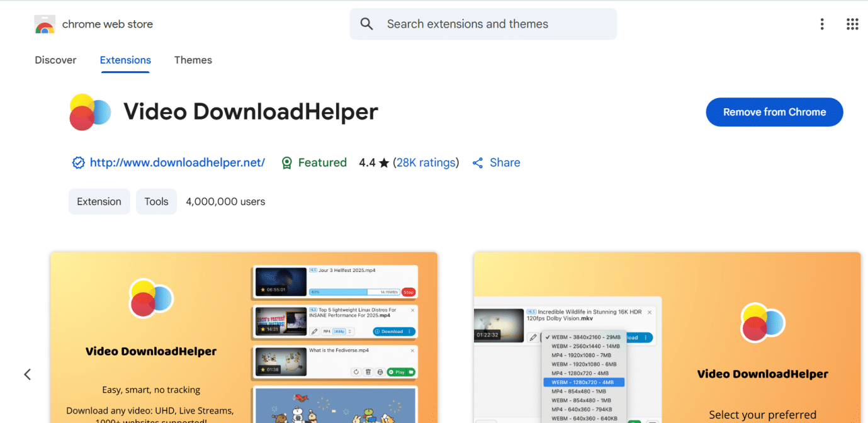Click the star icon beside the 4.4 rating
868x423 pixels.
(x=385, y=162)
